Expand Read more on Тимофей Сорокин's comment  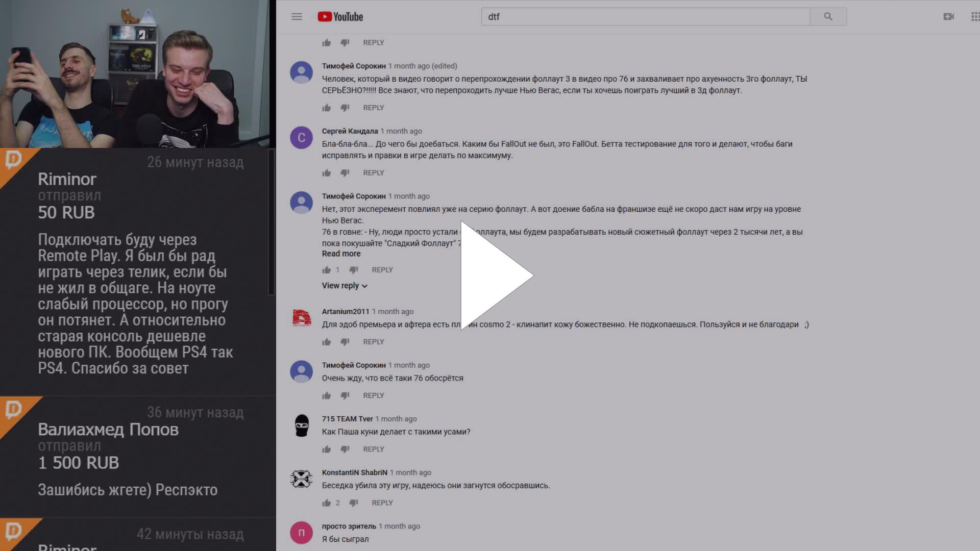[x=341, y=254]
